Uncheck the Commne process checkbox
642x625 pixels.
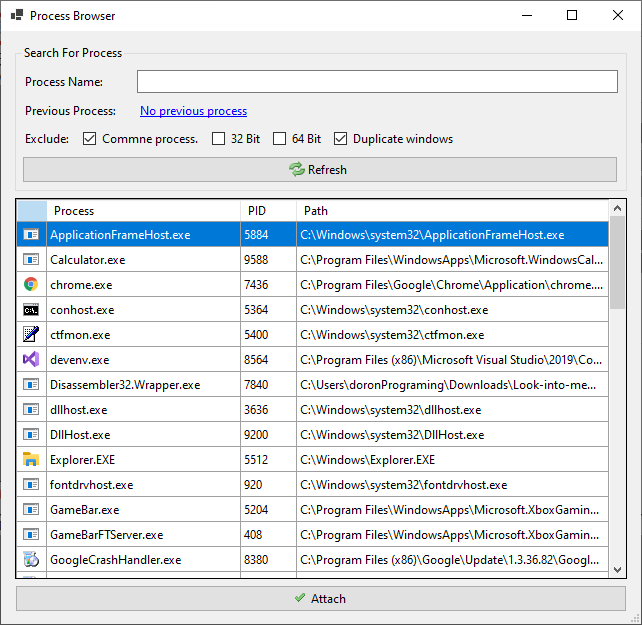89,139
